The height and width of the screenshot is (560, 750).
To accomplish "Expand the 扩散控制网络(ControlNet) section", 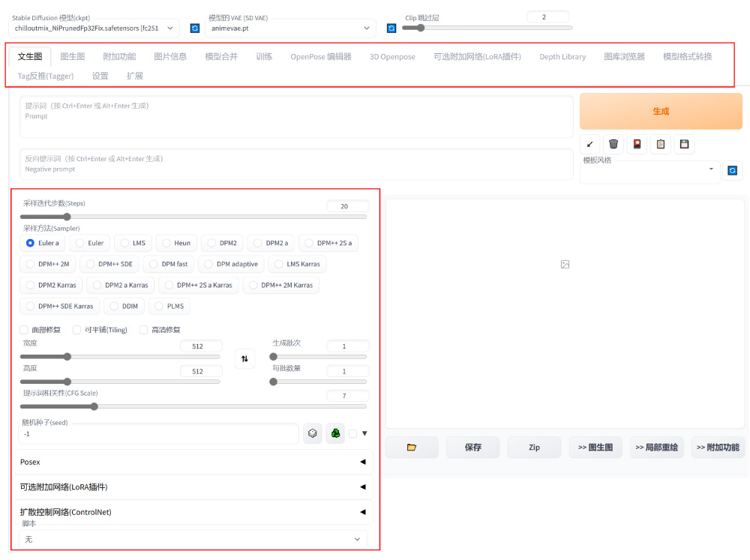I will [x=193, y=512].
